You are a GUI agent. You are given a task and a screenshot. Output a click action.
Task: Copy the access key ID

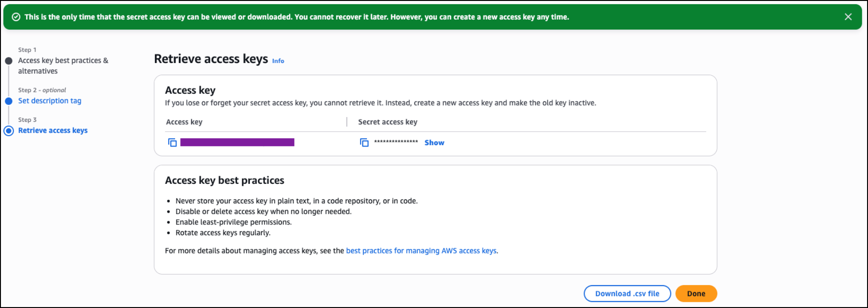(x=172, y=142)
